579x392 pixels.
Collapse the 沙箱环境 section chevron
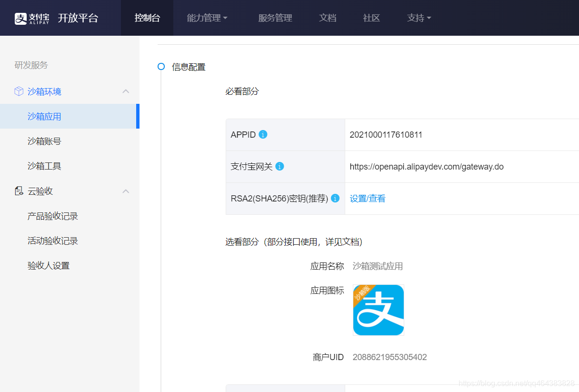point(126,91)
